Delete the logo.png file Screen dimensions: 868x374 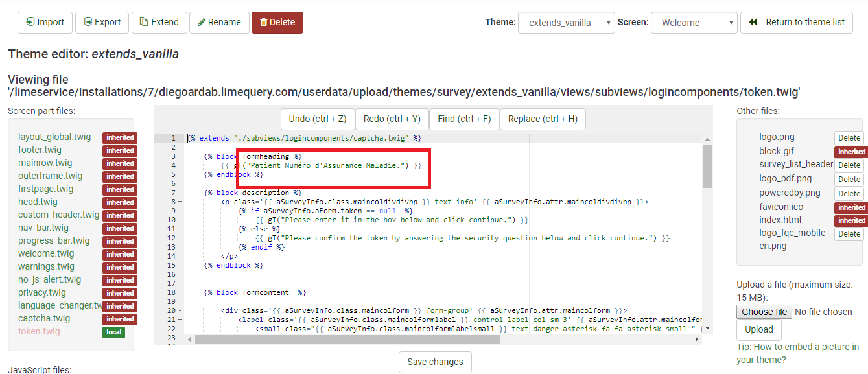[849, 137]
